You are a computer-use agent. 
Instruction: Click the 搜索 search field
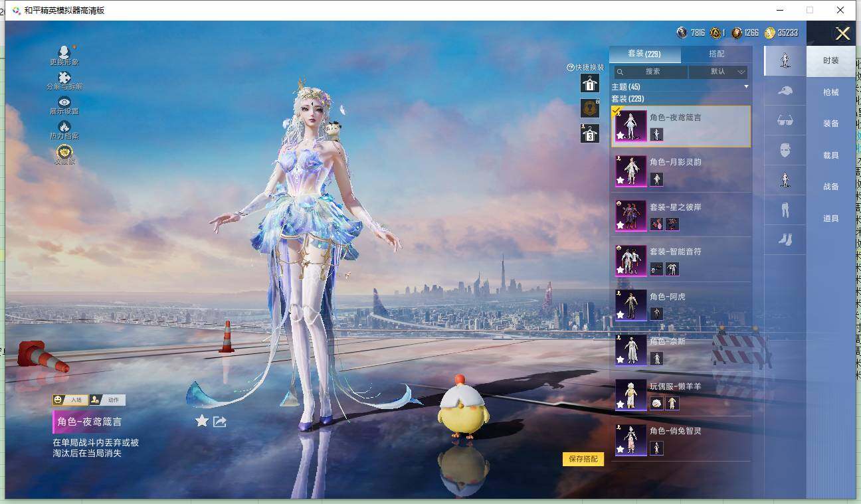pos(650,72)
